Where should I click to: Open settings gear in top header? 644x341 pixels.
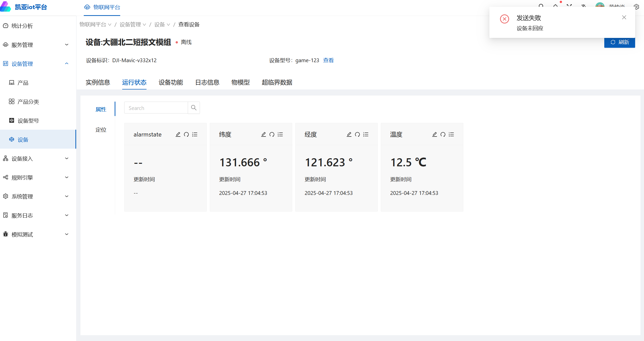click(636, 7)
